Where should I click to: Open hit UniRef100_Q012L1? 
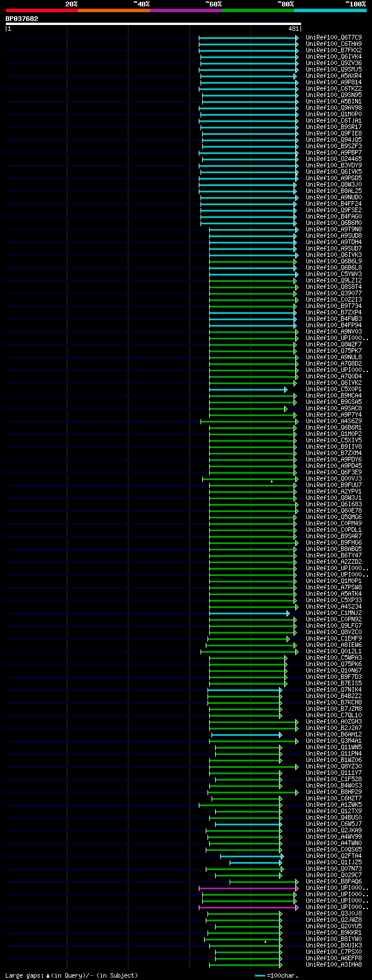(334, 651)
